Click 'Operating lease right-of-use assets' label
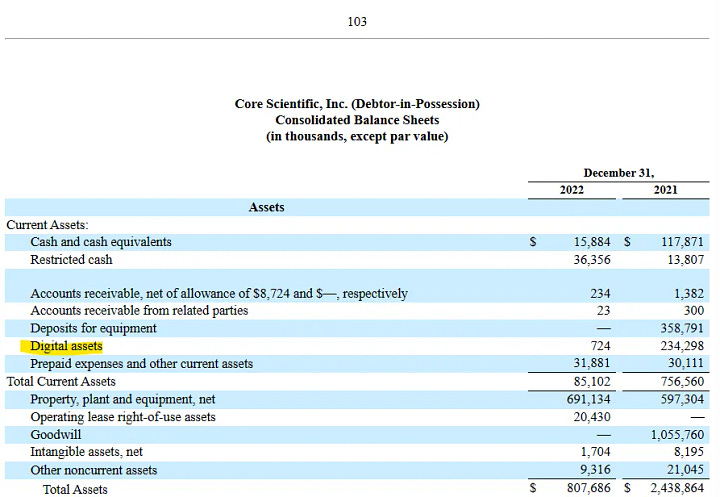Image resolution: width=720 pixels, height=497 pixels. (123, 417)
